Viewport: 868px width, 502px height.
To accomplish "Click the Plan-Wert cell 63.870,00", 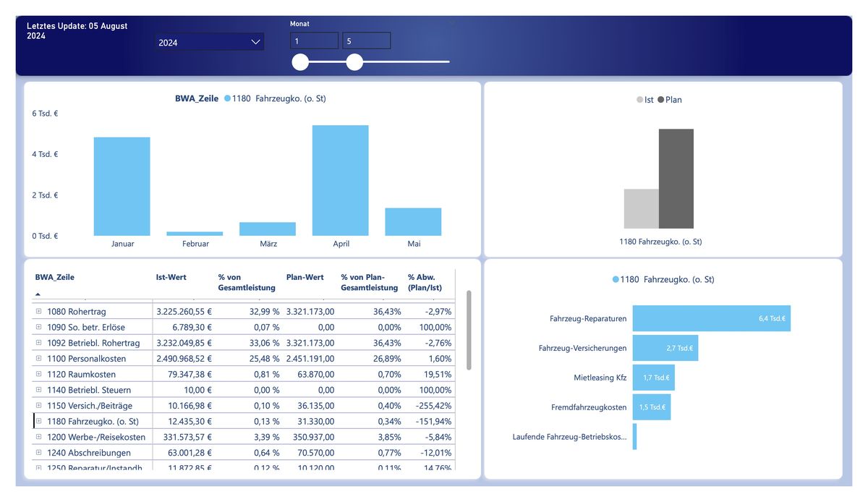I will (x=316, y=374).
